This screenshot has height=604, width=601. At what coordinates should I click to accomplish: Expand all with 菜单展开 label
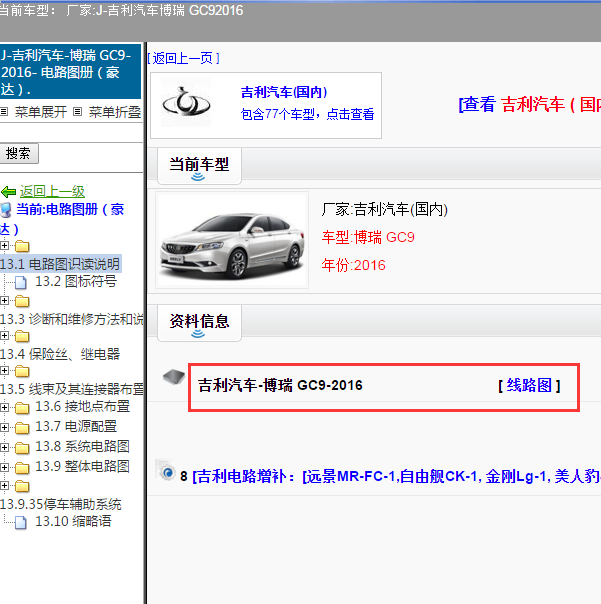point(40,112)
